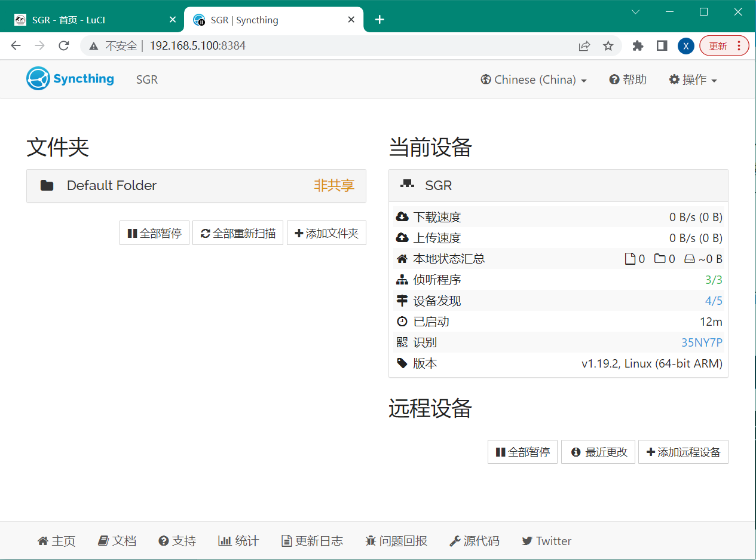Click the Syncthing logo in the navbar
Screen dimensions: 756x560
point(70,79)
